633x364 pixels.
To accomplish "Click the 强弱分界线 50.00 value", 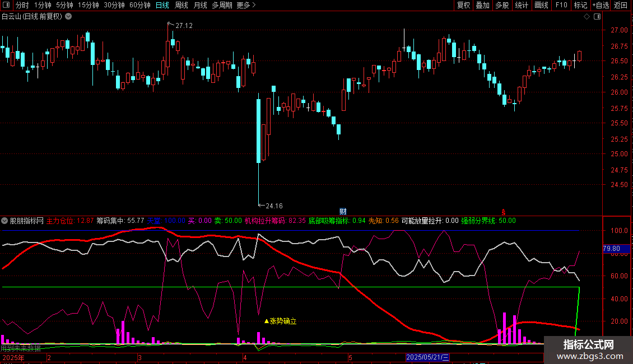I will point(488,221).
